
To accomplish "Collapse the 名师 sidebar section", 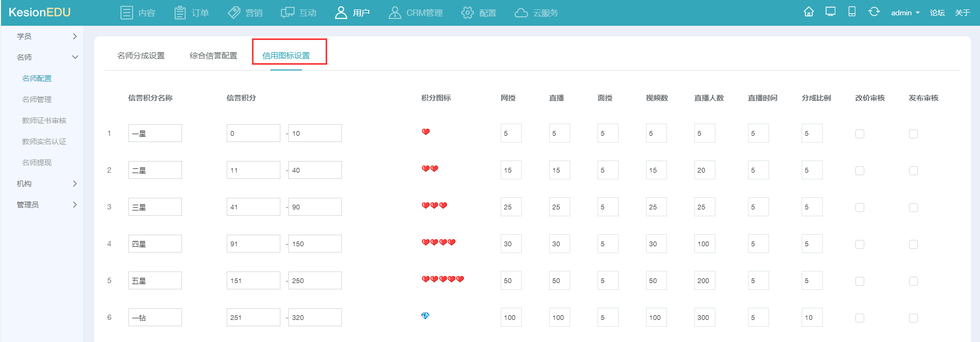I will 46,57.
